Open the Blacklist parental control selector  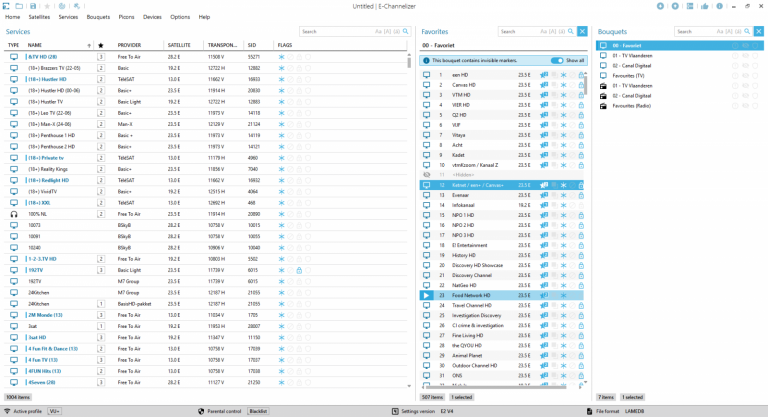(x=259, y=411)
